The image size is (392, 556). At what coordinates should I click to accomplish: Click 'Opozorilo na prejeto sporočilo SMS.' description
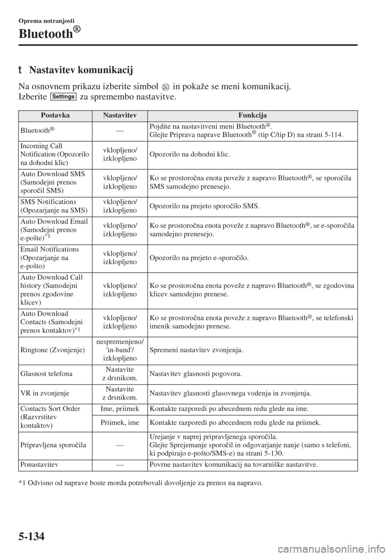click(204, 206)
